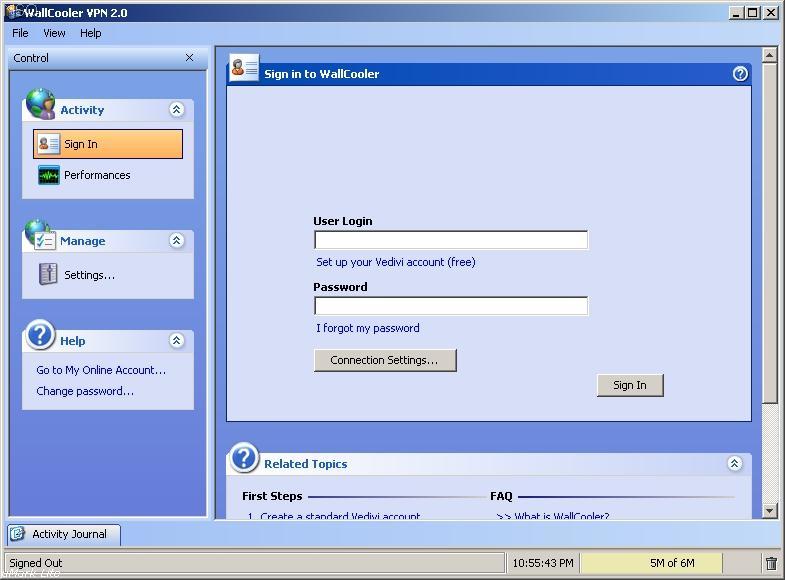785x580 pixels.
Task: Click the FAQ heading
Action: click(x=501, y=496)
